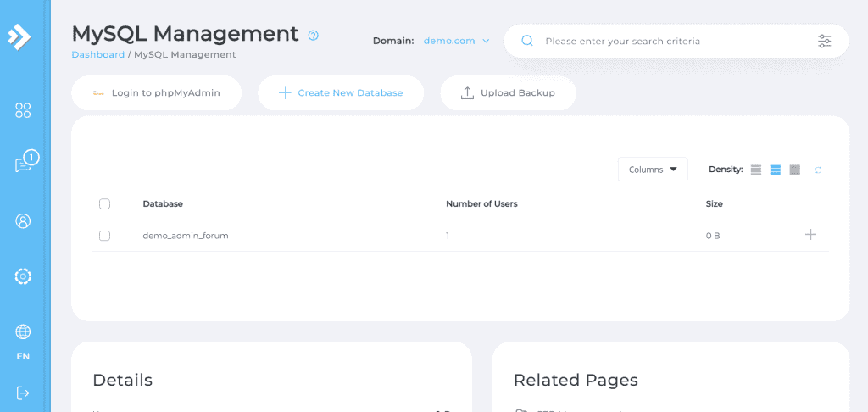Image resolution: width=868 pixels, height=412 pixels.
Task: Click the table refresh icon
Action: 818,170
